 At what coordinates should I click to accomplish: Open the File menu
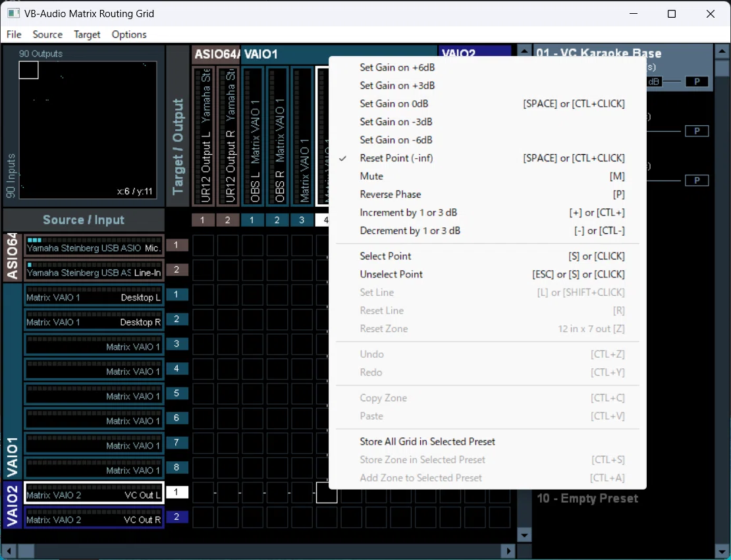tap(14, 34)
